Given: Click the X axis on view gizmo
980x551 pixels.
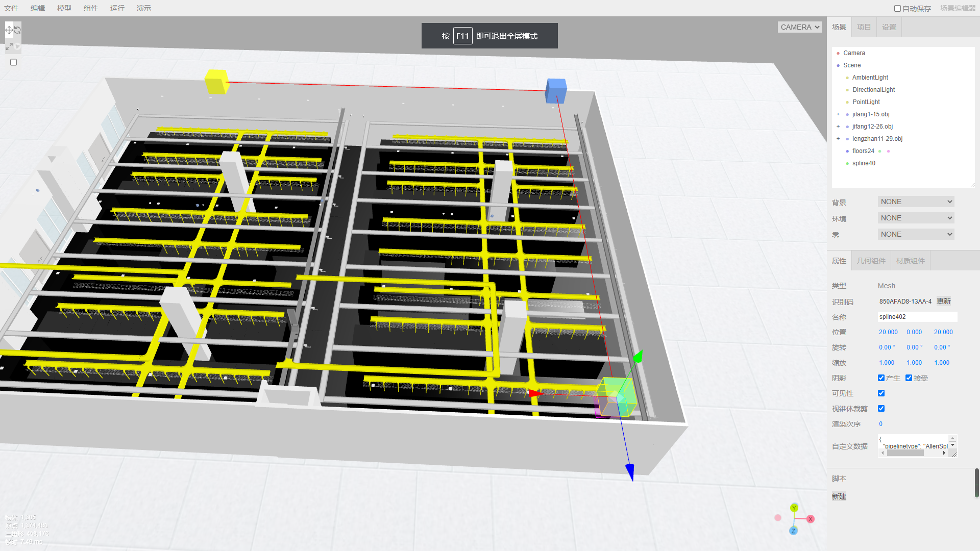Looking at the screenshot, I should [x=810, y=519].
